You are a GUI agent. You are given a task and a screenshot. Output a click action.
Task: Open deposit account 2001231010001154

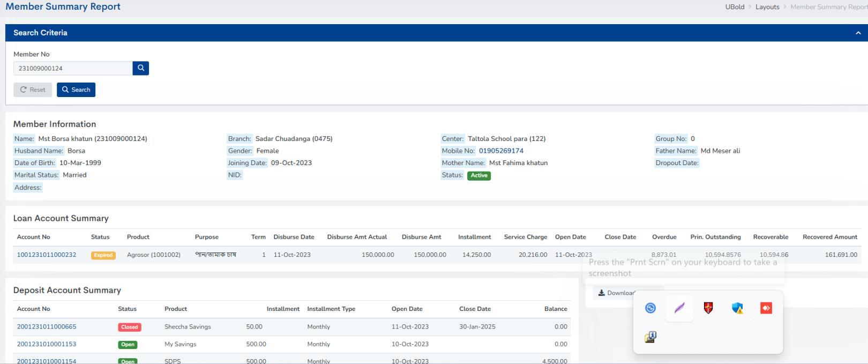point(47,361)
